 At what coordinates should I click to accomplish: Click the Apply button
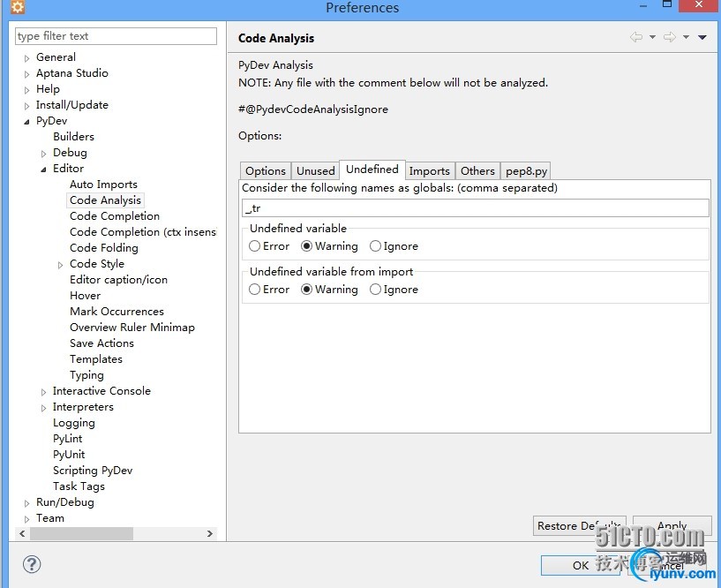[672, 525]
